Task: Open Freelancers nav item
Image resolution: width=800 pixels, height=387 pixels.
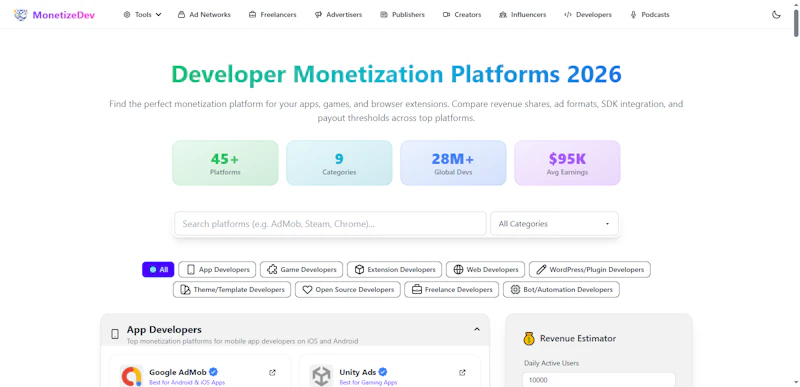Action: [x=272, y=15]
